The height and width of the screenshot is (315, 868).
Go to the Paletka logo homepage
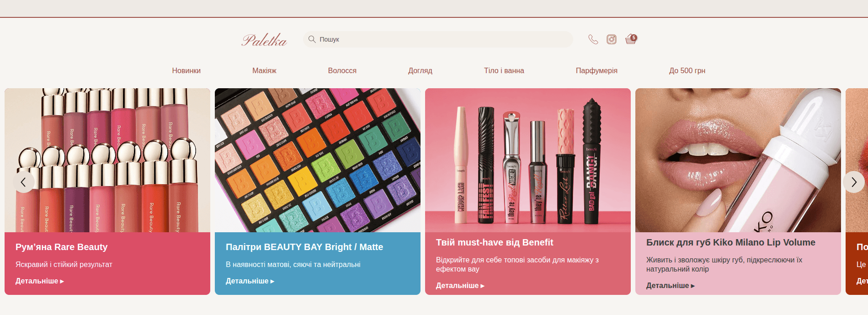click(264, 40)
